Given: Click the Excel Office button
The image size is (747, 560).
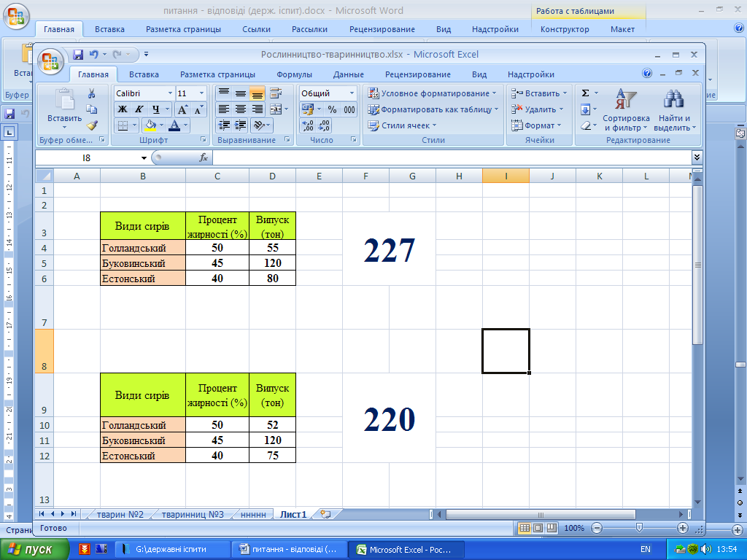Looking at the screenshot, I should click(51, 61).
